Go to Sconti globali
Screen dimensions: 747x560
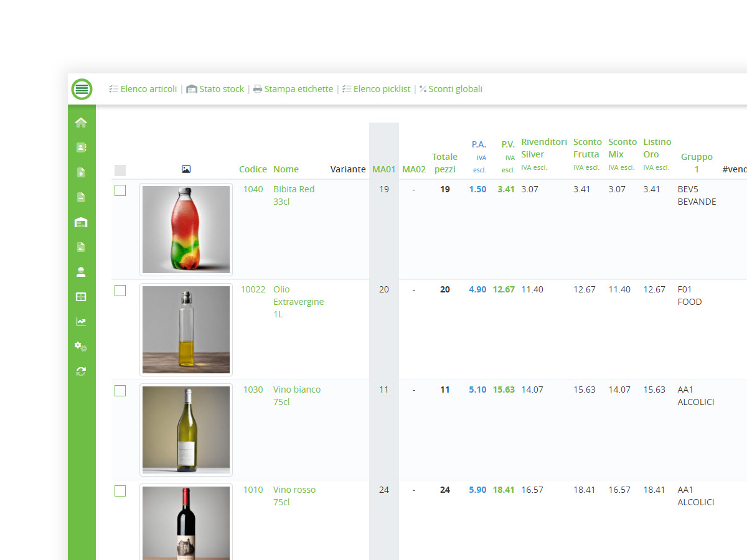pyautogui.click(x=451, y=89)
